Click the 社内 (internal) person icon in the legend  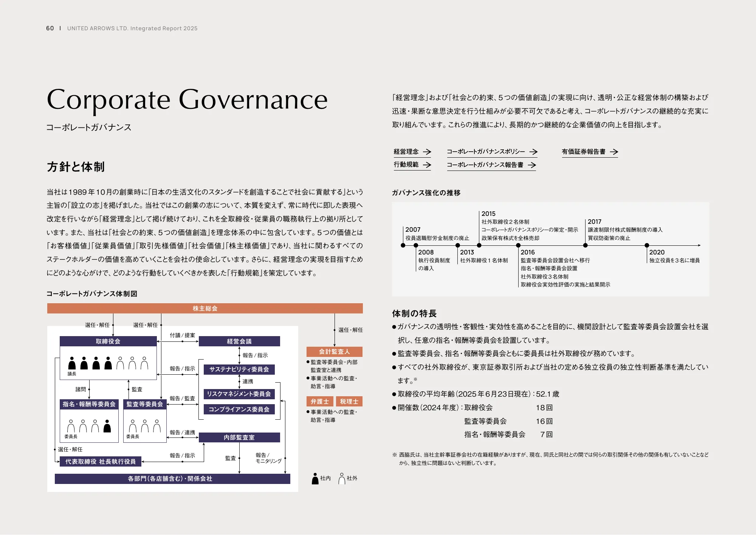pyautogui.click(x=314, y=478)
